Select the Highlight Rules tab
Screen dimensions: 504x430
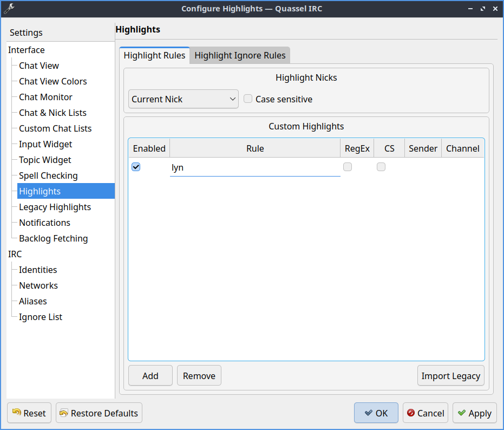pyautogui.click(x=154, y=55)
